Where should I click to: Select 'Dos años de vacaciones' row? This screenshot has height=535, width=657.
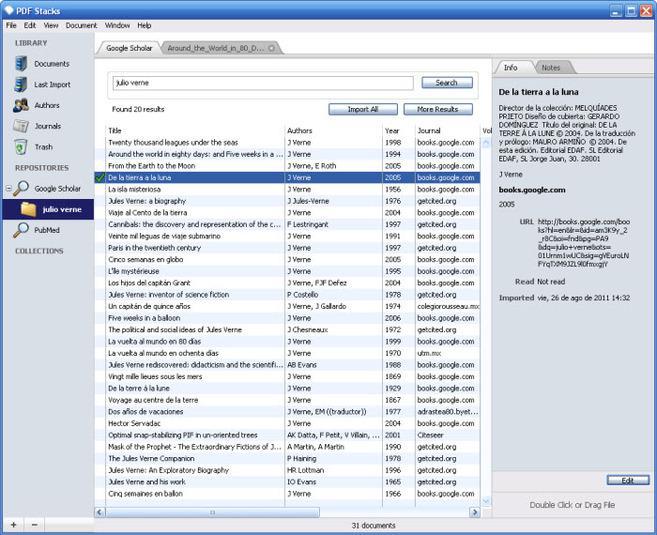click(x=287, y=412)
